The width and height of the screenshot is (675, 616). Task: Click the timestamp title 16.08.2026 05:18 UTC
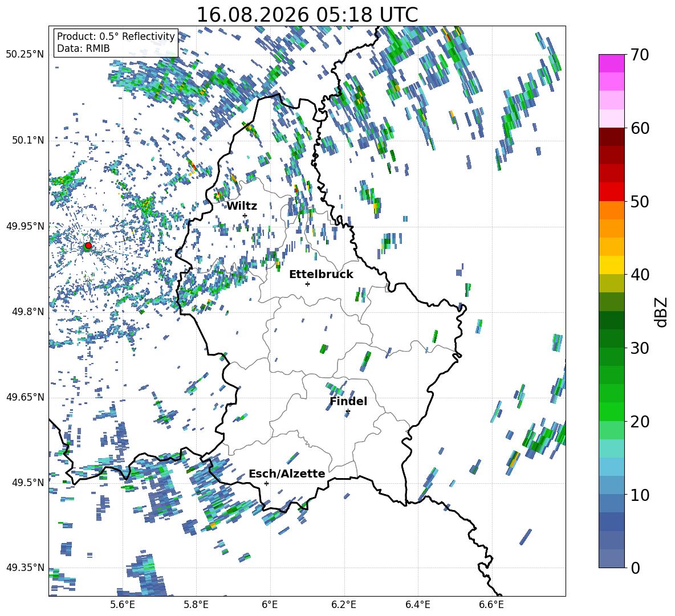[307, 15]
